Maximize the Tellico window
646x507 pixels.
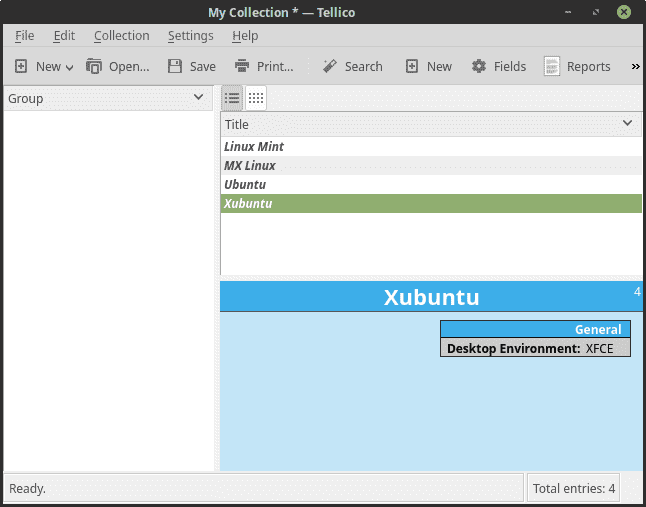click(596, 12)
